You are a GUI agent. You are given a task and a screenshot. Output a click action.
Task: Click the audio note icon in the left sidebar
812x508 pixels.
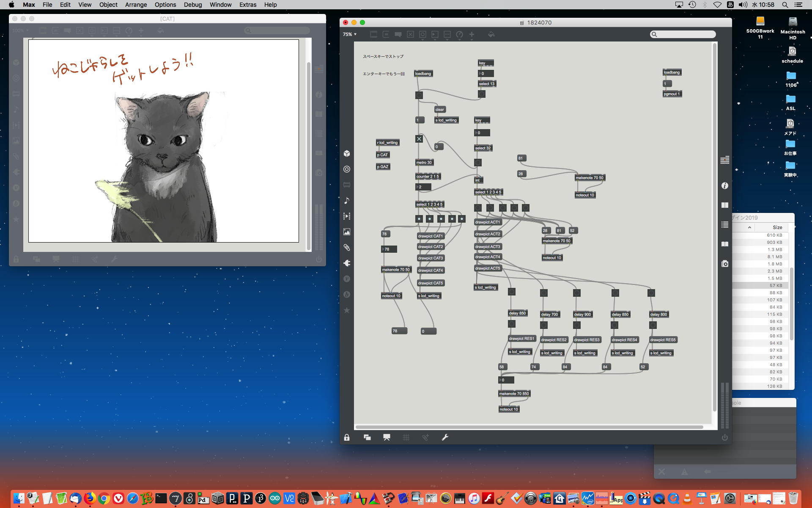(x=347, y=200)
